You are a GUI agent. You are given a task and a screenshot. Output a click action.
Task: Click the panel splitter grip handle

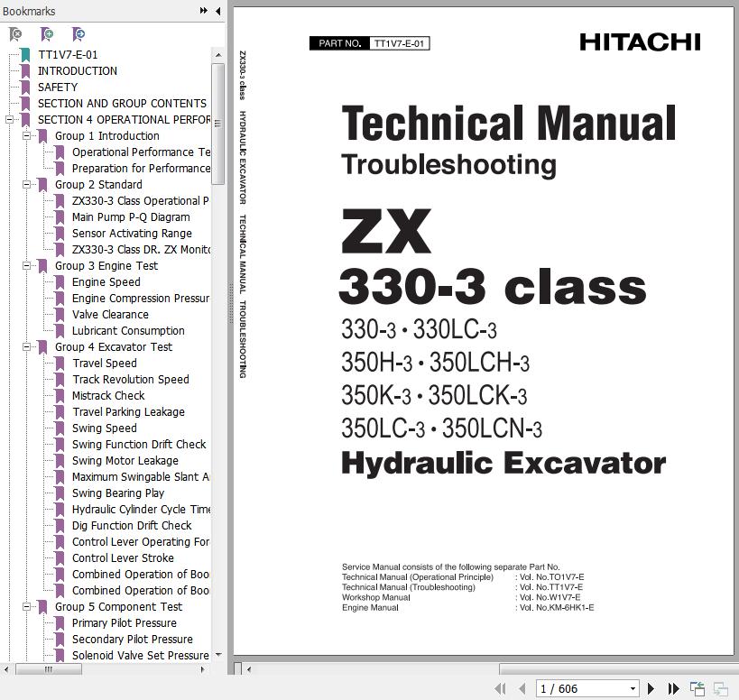pyautogui.click(x=231, y=303)
